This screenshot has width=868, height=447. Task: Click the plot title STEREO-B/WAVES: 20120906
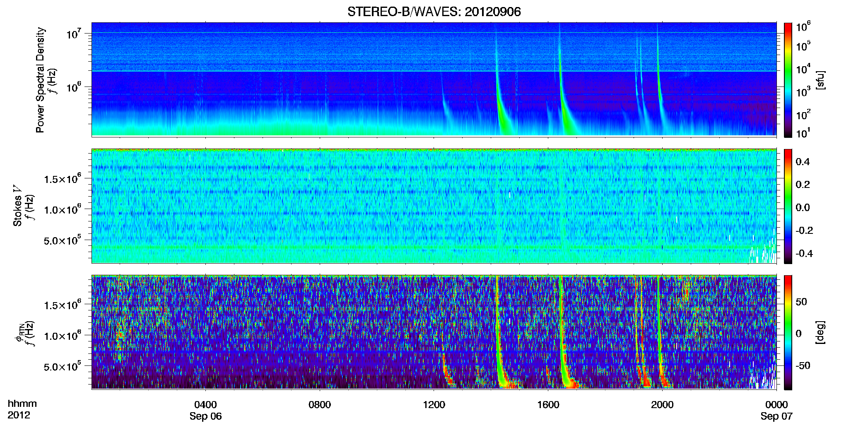(434, 12)
